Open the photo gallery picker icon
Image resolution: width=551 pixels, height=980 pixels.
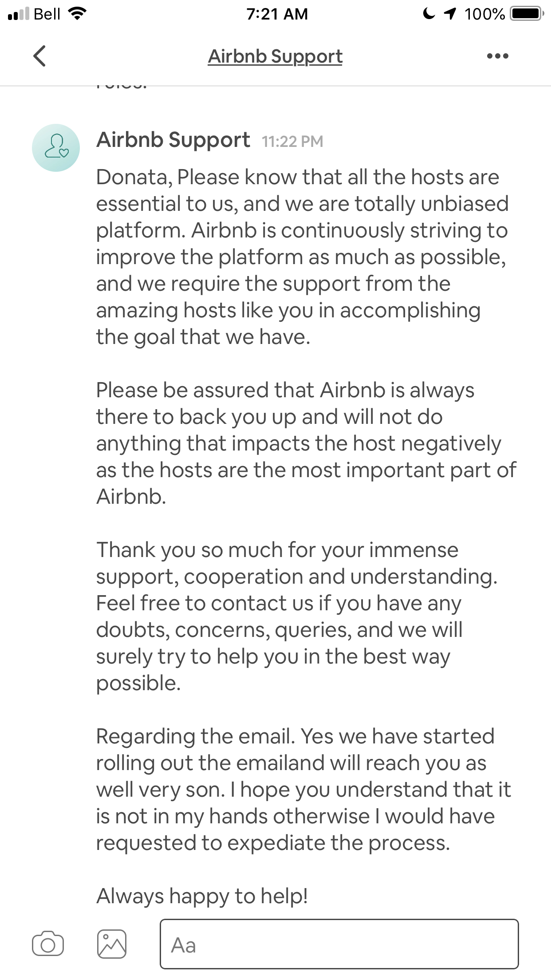[111, 944]
